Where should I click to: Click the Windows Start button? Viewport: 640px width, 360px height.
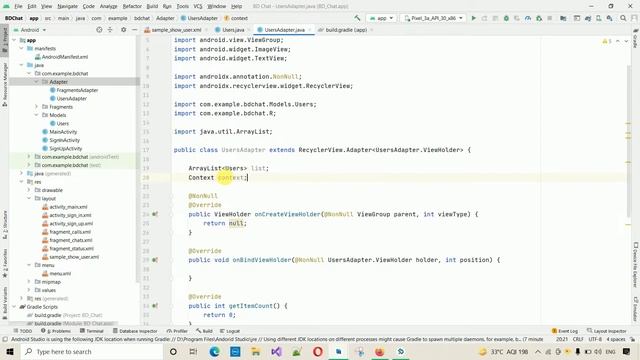(x=10, y=351)
